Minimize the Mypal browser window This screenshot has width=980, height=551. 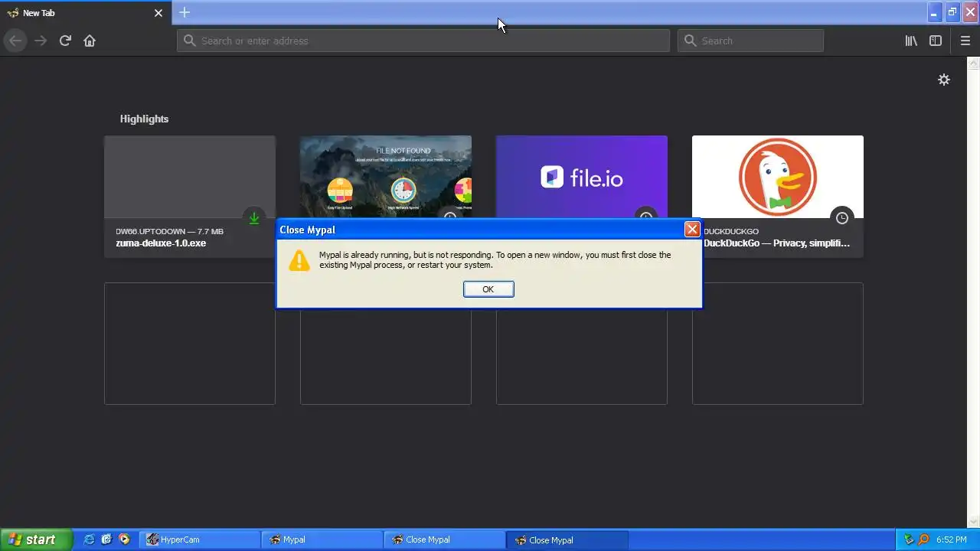(x=934, y=12)
